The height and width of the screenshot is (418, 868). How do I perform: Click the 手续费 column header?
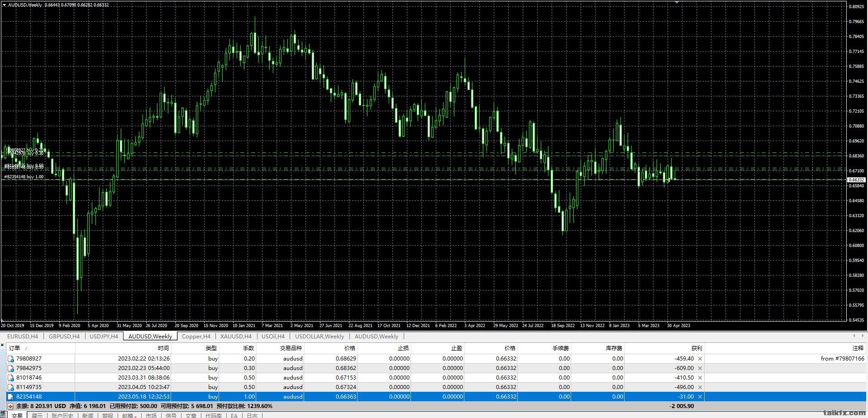click(544, 348)
